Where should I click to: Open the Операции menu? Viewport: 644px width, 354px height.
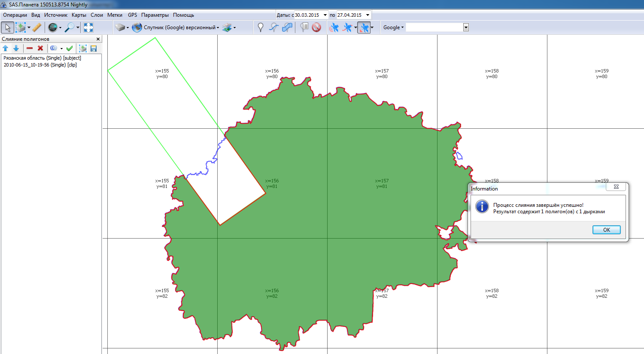15,15
